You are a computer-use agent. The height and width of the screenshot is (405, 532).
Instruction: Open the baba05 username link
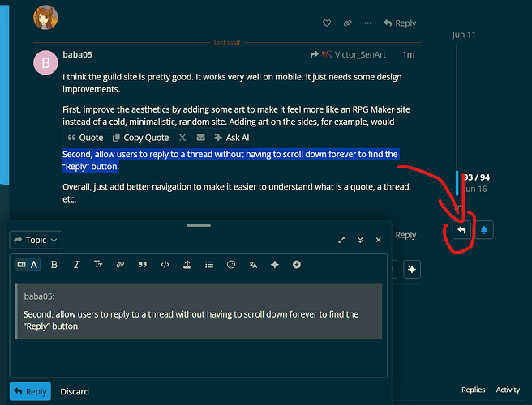click(x=77, y=54)
